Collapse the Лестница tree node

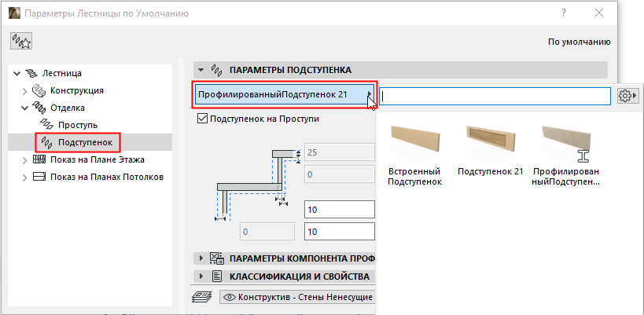tap(17, 74)
